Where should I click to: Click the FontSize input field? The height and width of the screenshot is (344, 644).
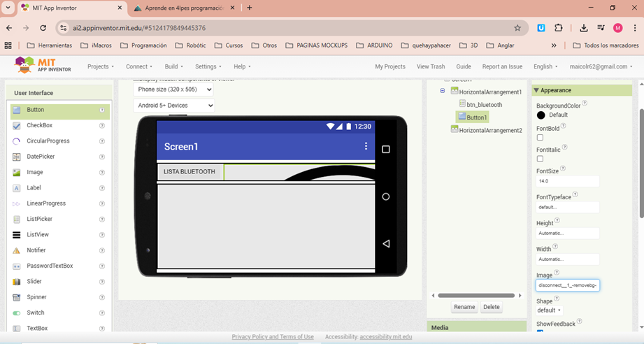tap(568, 181)
